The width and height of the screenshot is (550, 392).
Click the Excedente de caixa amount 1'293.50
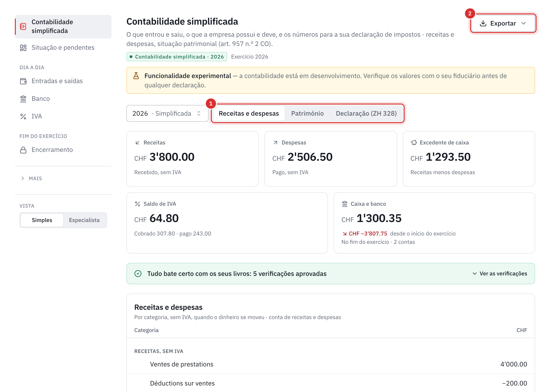pos(448,157)
